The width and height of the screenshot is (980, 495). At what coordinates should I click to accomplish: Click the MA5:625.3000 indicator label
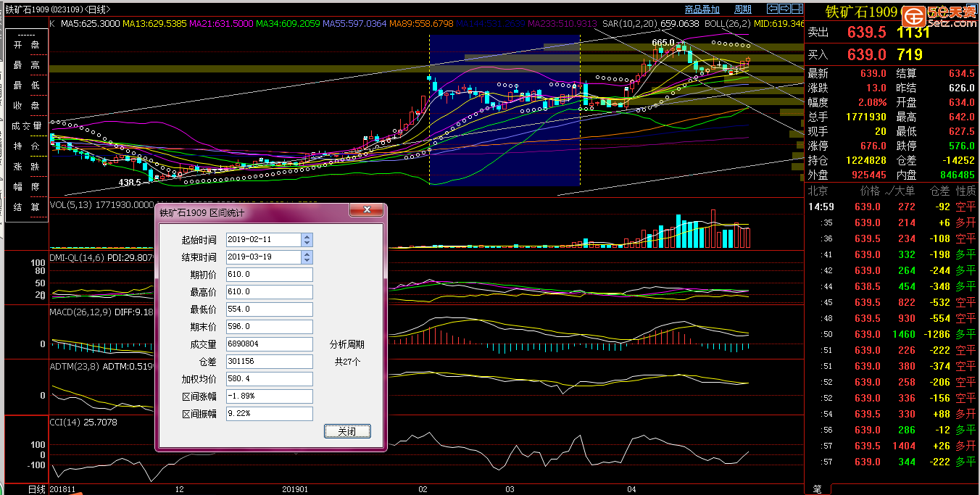(x=91, y=24)
